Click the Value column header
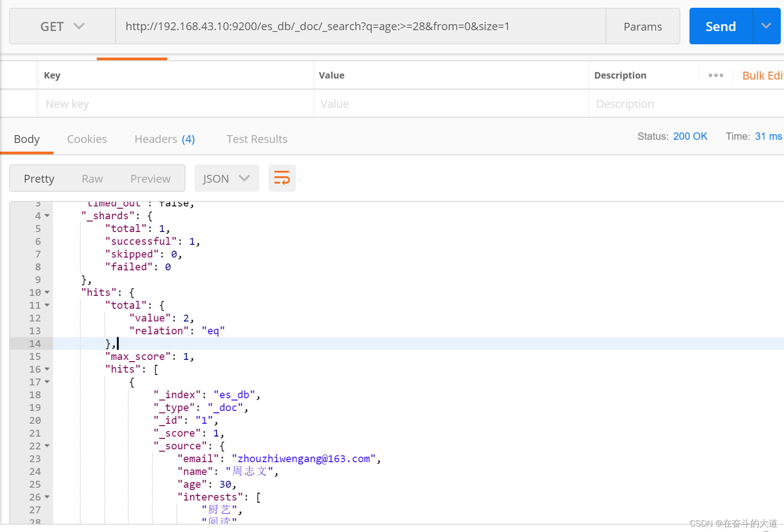 pos(331,75)
